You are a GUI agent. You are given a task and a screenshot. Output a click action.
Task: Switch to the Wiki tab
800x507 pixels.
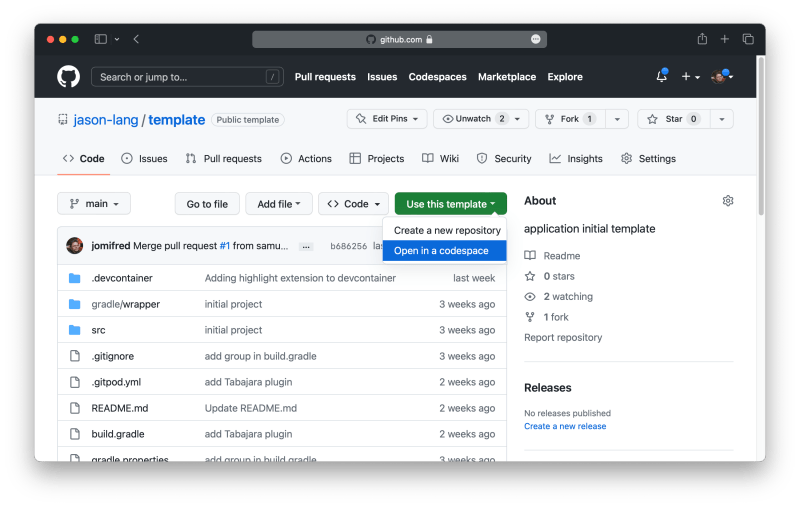(440, 159)
